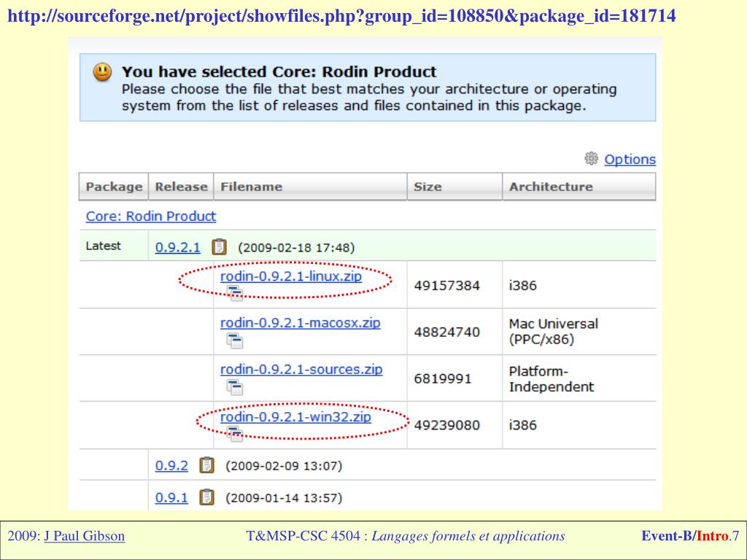Screen dimensions: 747x560
Task: Click the i386 architecture for the linux file
Action: 522,285
